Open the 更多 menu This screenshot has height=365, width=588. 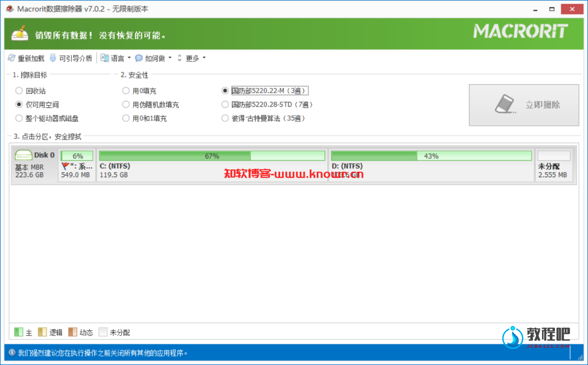point(192,58)
